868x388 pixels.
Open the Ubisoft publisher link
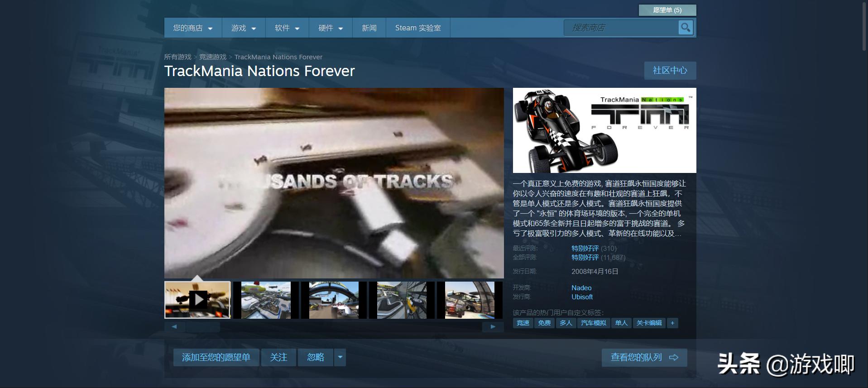pos(582,297)
